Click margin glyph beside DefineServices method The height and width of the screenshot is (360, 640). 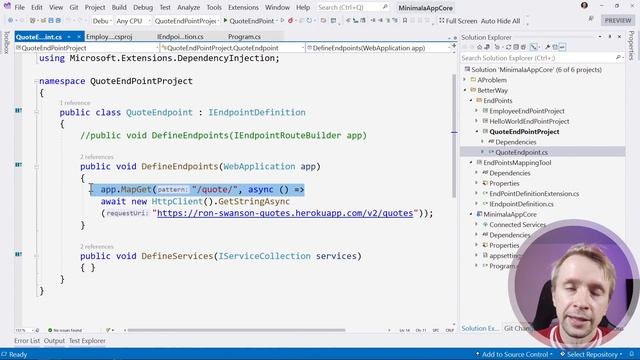[18, 254]
